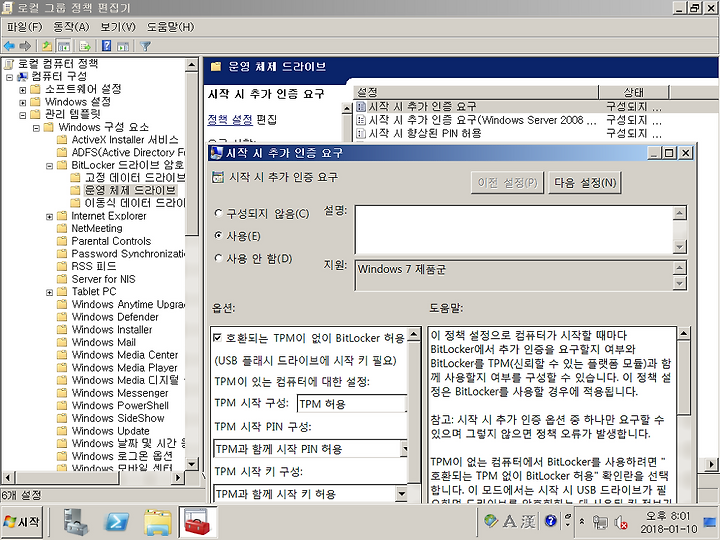720x540 pixels.
Task: Click the red toolbox taskbar icon
Action: point(197,522)
